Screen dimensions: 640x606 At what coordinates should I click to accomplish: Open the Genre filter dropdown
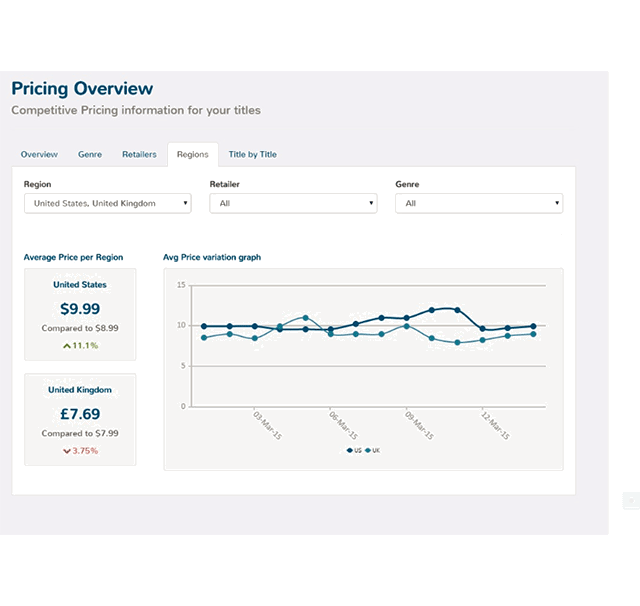[x=478, y=203]
